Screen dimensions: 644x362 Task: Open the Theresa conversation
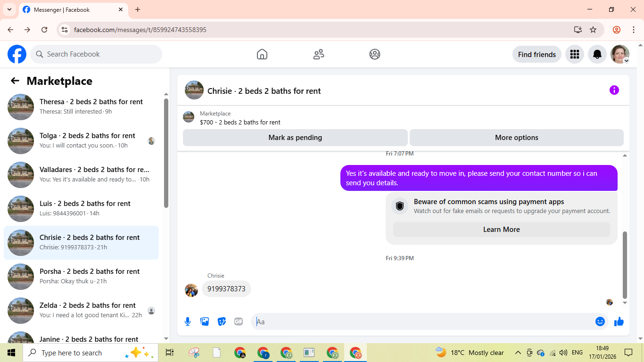click(x=82, y=107)
